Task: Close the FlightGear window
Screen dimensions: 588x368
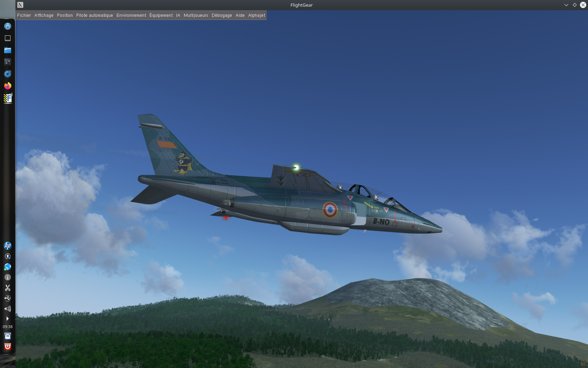Action: (x=583, y=5)
